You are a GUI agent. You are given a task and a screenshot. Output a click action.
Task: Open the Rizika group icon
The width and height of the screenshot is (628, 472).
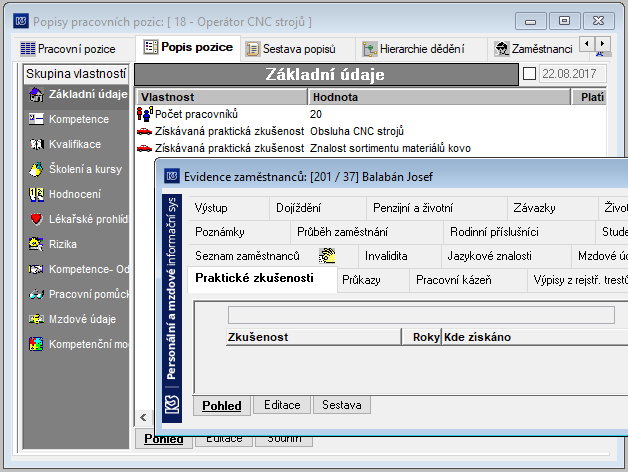pos(36,244)
